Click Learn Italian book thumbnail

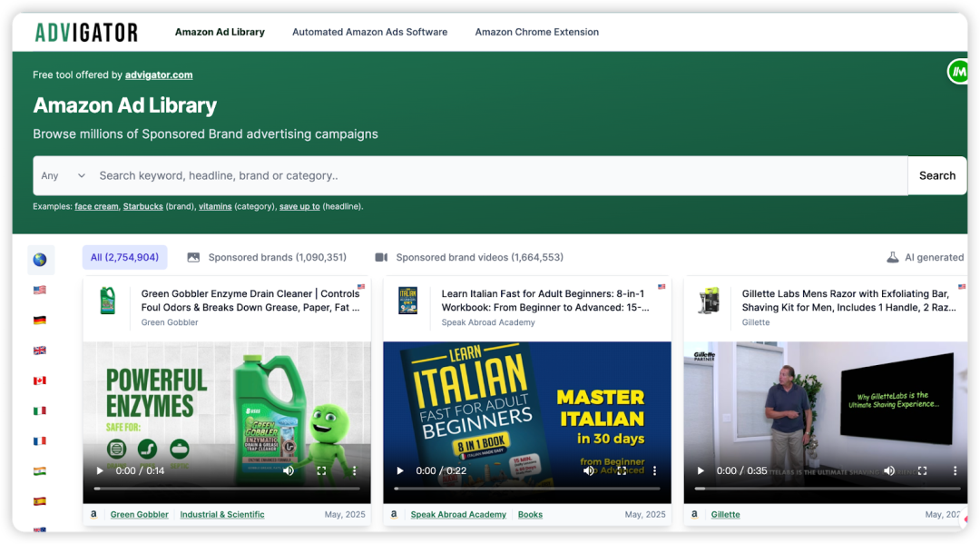(408, 301)
